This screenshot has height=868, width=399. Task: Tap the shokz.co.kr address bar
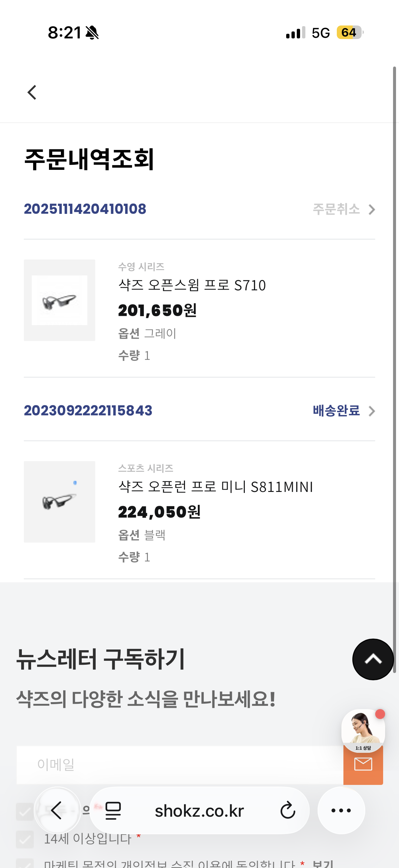click(199, 811)
